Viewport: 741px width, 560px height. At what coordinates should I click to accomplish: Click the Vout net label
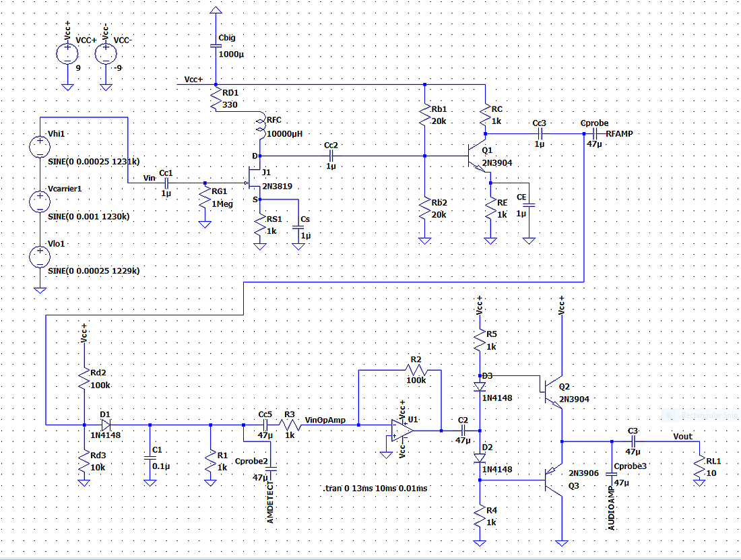tap(683, 436)
